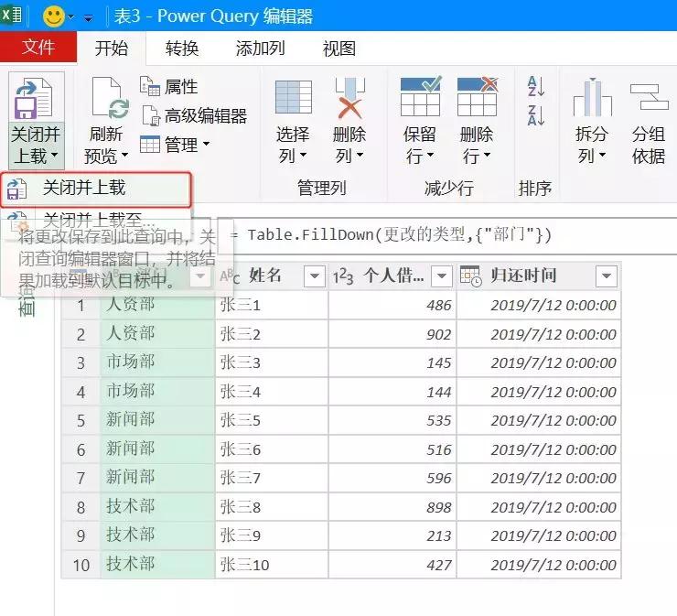Click 市场部 cell in row 3
Viewport: 677px width, 616px height.
[x=157, y=362]
